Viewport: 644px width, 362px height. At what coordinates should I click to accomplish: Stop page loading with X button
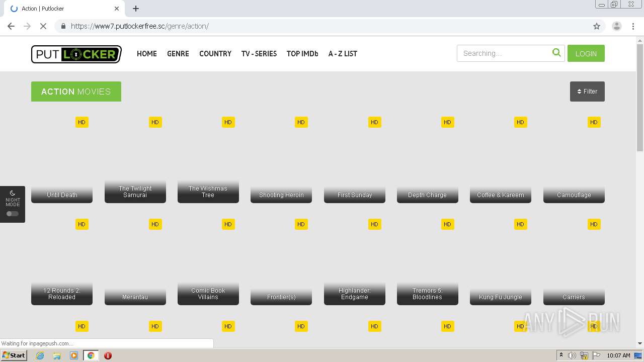coord(43,26)
